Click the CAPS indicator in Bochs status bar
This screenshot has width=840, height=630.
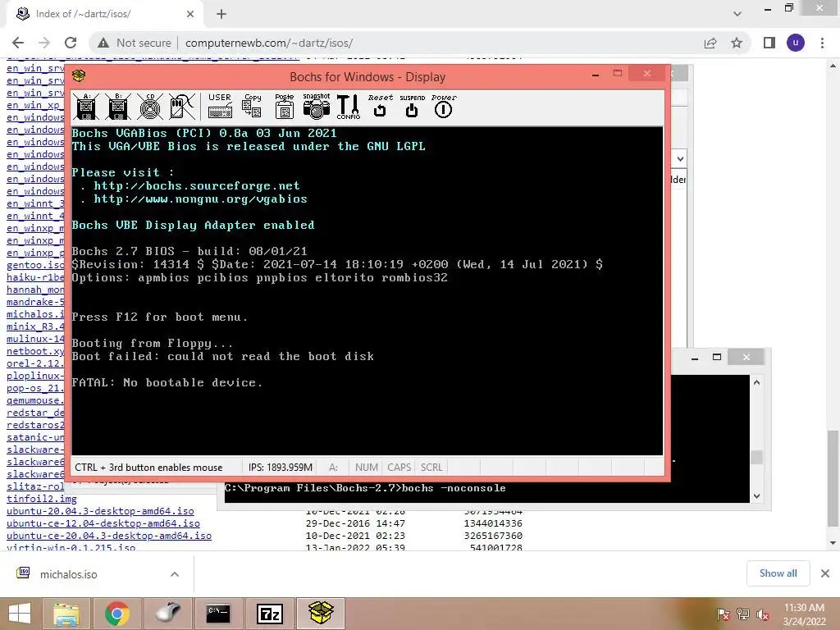click(399, 467)
